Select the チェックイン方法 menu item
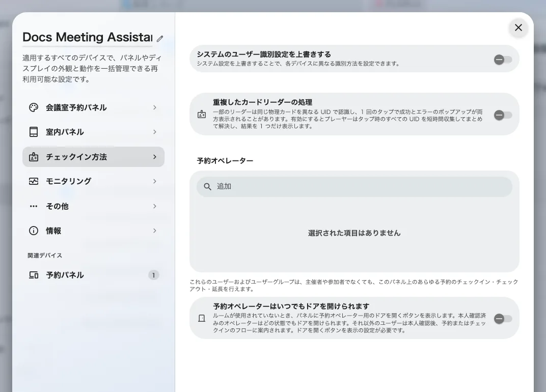The height and width of the screenshot is (392, 546). pyautogui.click(x=93, y=157)
